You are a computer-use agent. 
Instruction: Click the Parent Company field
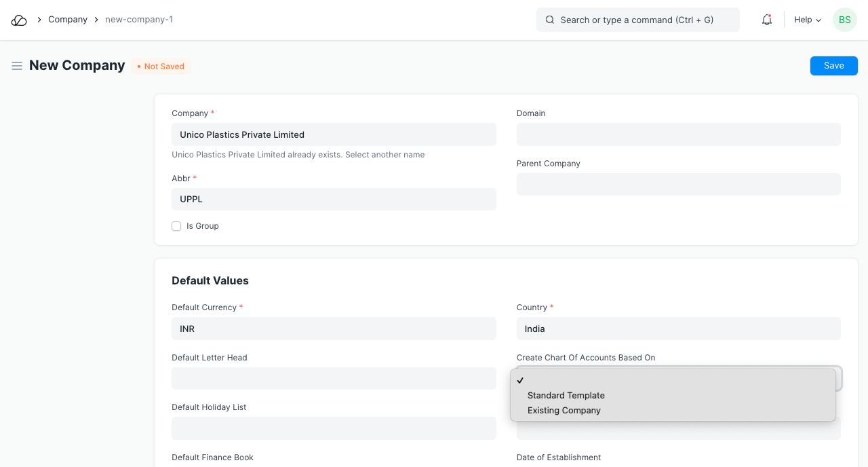click(x=678, y=184)
